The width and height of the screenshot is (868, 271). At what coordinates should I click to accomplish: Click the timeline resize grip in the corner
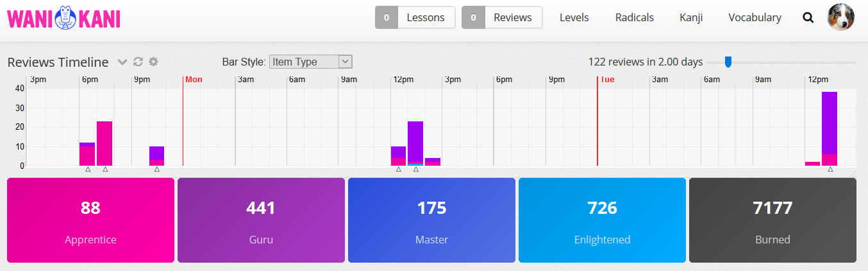coord(853,174)
